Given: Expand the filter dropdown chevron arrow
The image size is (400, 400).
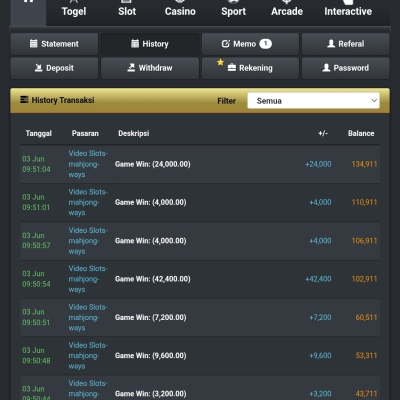Looking at the screenshot, I should click(x=374, y=100).
